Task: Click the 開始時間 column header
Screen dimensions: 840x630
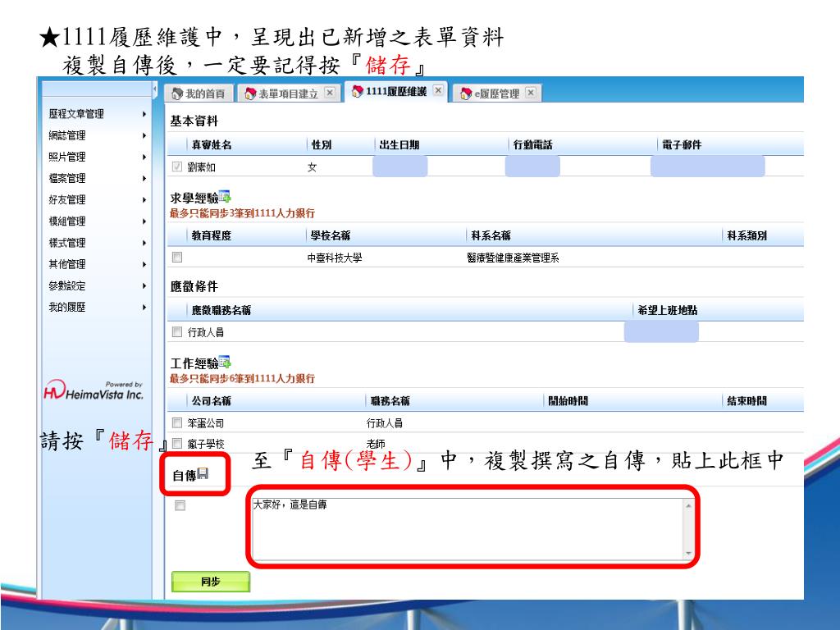Action: 568,400
